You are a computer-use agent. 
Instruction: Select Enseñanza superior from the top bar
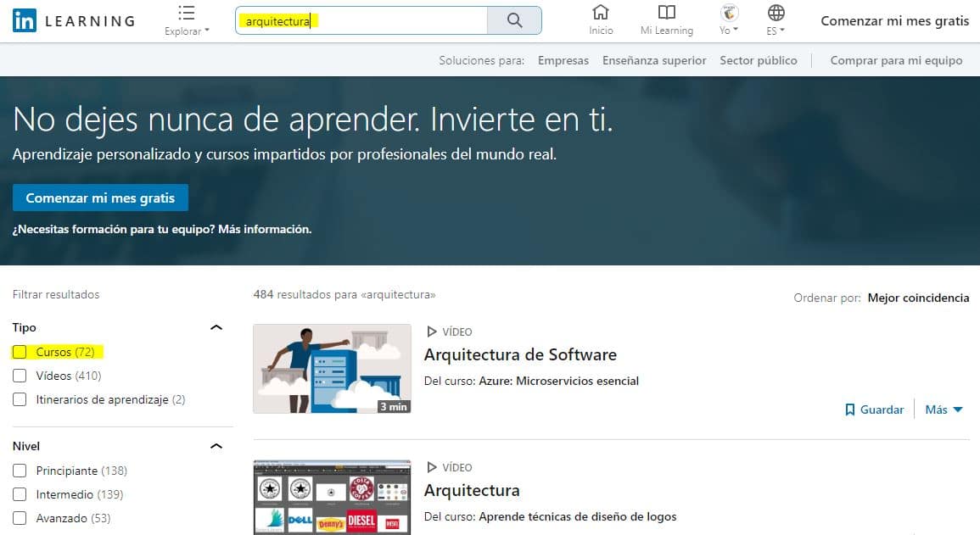pyautogui.click(x=656, y=60)
